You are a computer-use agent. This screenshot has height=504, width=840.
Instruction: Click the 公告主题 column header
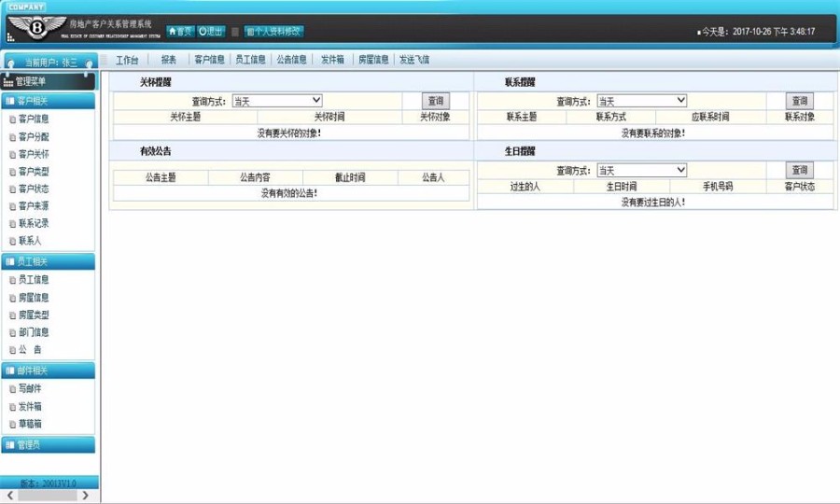[161, 177]
